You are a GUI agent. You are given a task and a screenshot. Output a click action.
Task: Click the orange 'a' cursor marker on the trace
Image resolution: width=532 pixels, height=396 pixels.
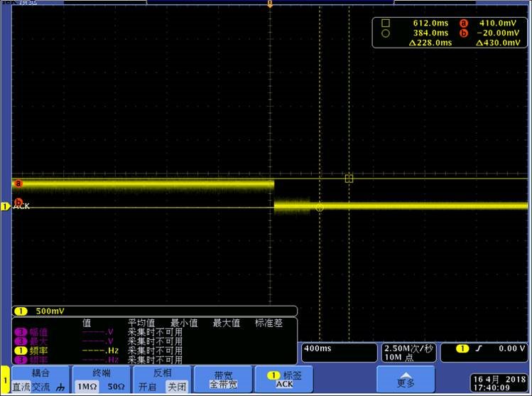(x=18, y=183)
